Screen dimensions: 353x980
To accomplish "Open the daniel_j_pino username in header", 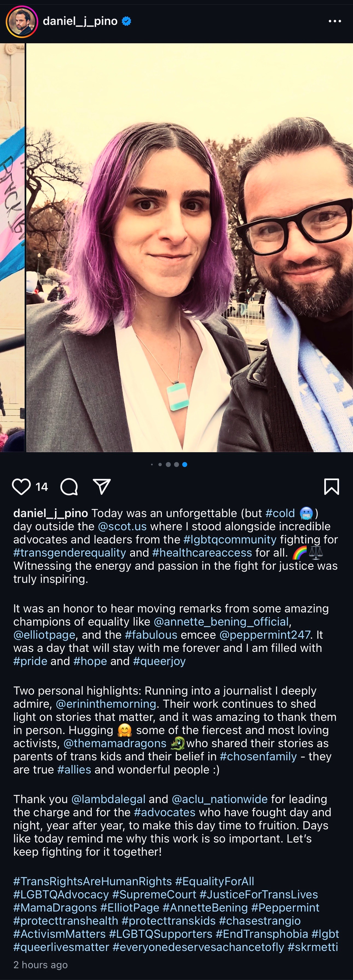I will (80, 21).
